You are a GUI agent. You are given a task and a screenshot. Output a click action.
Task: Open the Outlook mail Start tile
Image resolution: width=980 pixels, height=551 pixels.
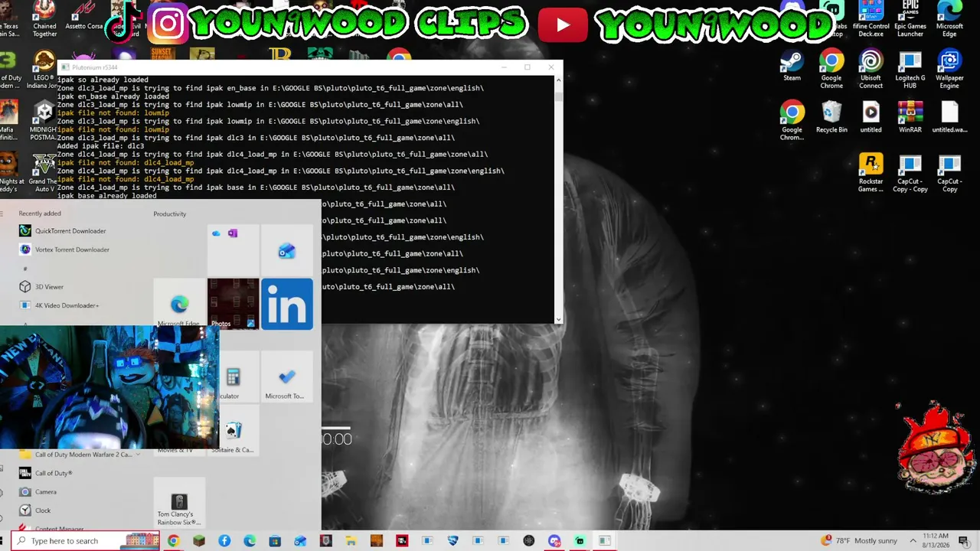pyautogui.click(x=287, y=250)
